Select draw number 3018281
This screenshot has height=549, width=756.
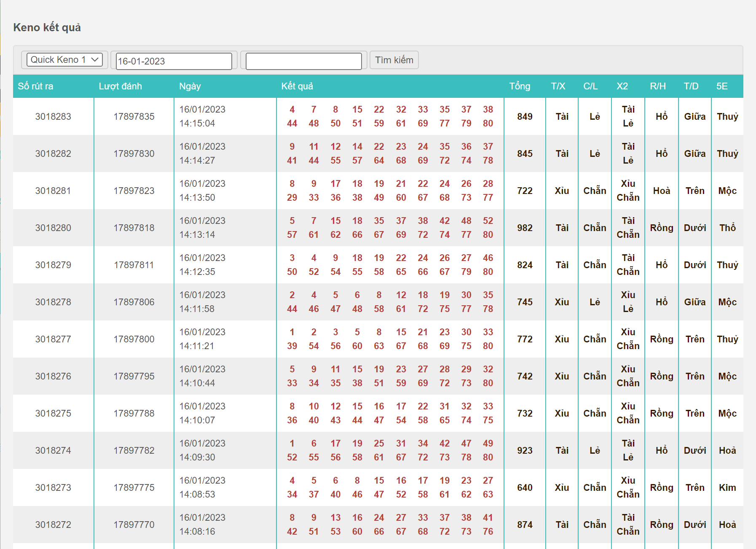(53, 191)
